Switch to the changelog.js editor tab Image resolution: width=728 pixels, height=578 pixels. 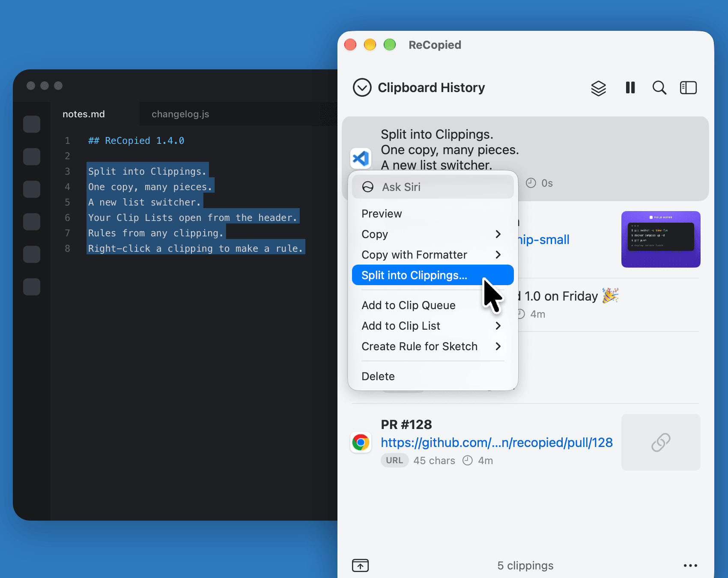click(180, 114)
